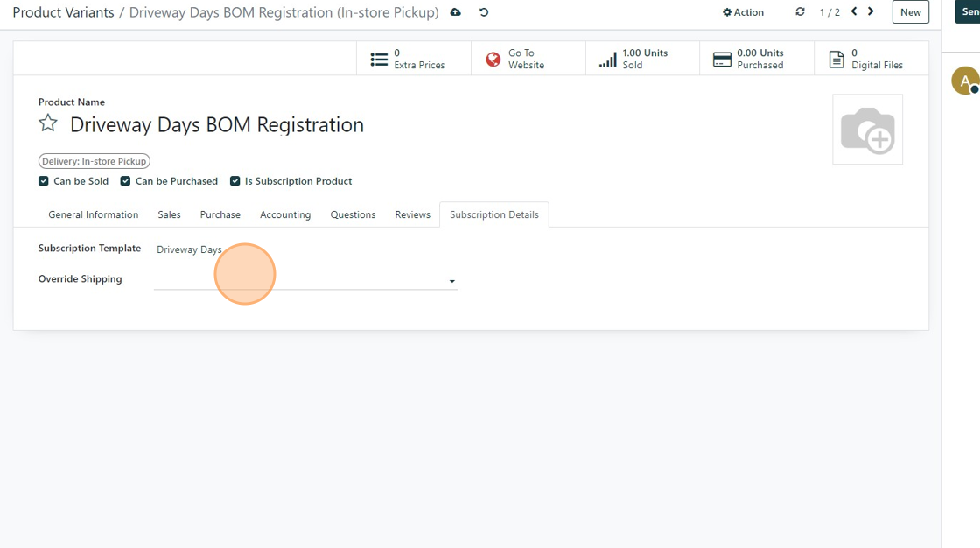Image resolution: width=980 pixels, height=548 pixels.
Task: Expand the Override Shipping dropdown
Action: pos(451,281)
